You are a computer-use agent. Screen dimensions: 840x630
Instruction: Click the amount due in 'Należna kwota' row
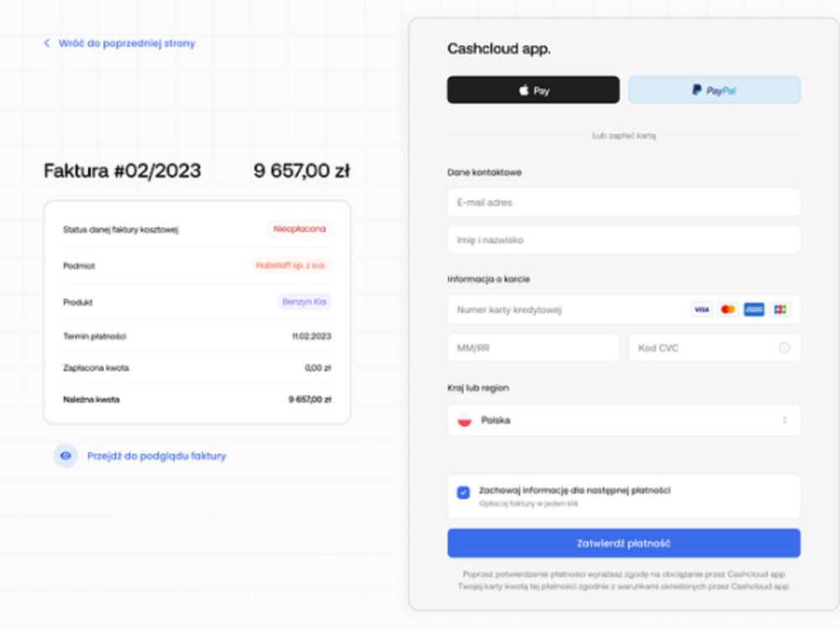(x=310, y=400)
